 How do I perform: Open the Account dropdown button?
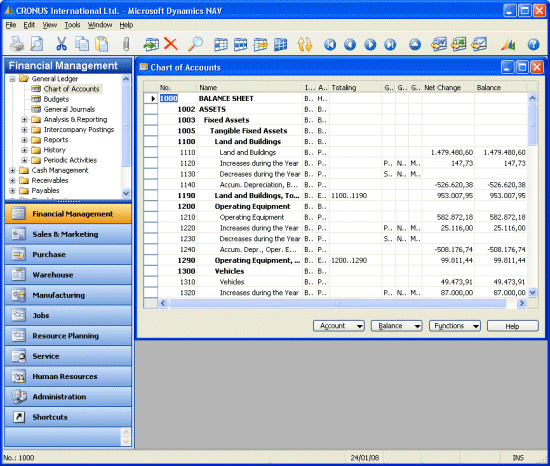(339, 326)
